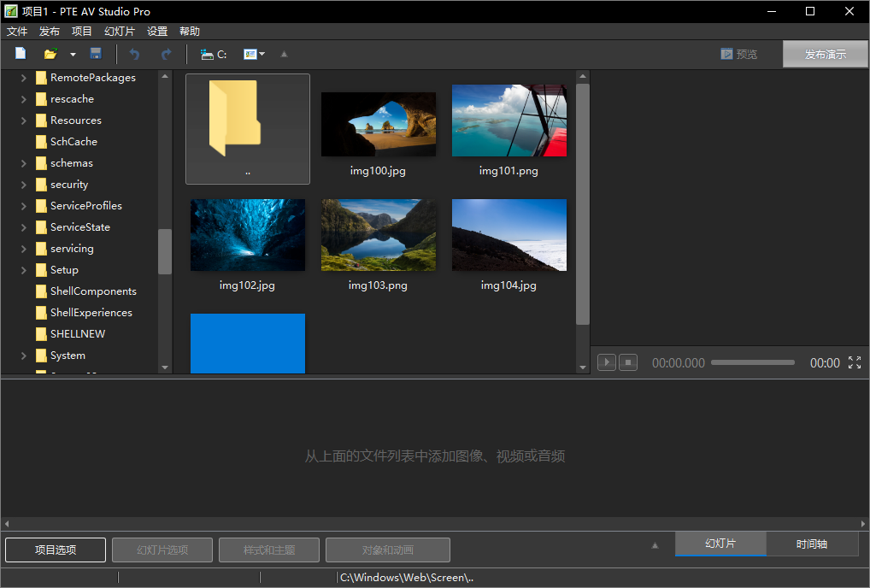Save the current project
Image resolution: width=870 pixels, height=588 pixels.
coord(95,53)
